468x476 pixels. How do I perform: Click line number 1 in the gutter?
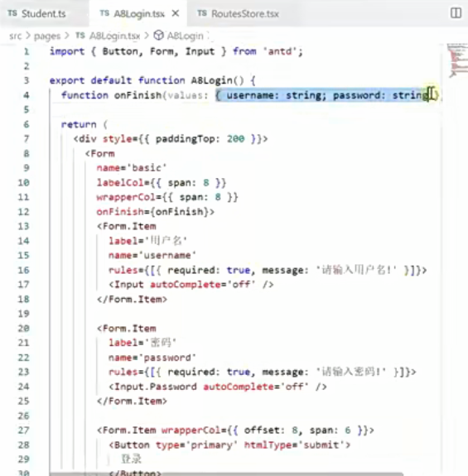[27, 51]
